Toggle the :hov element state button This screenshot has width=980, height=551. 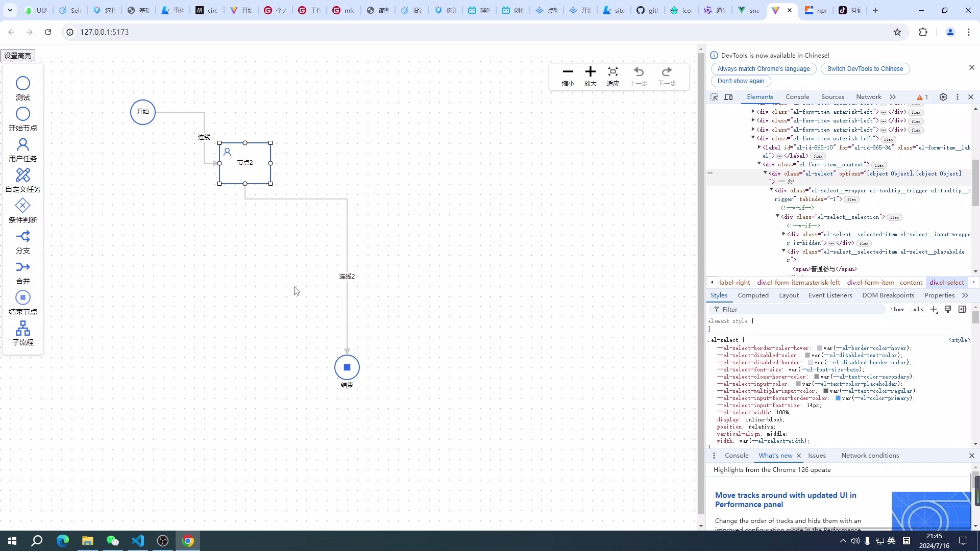(898, 310)
